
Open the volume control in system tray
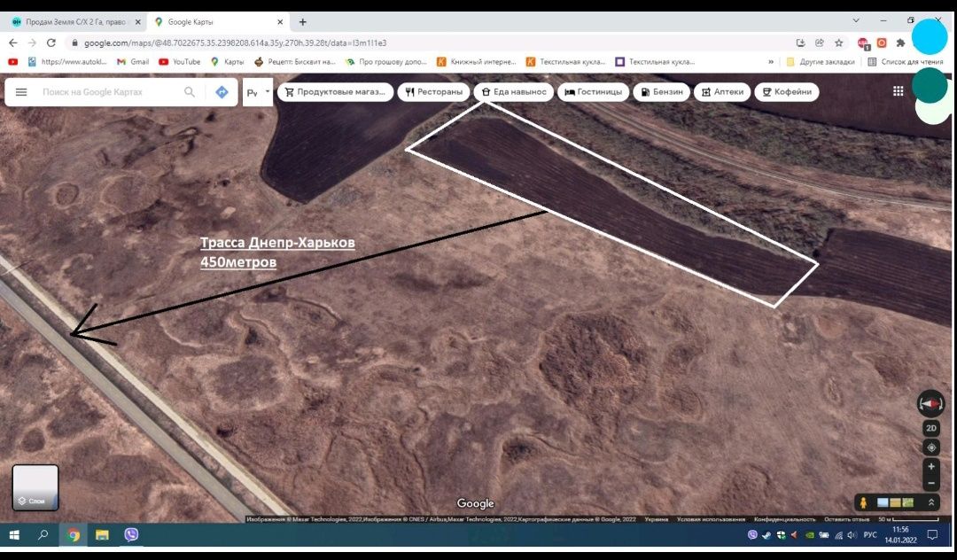point(852,535)
